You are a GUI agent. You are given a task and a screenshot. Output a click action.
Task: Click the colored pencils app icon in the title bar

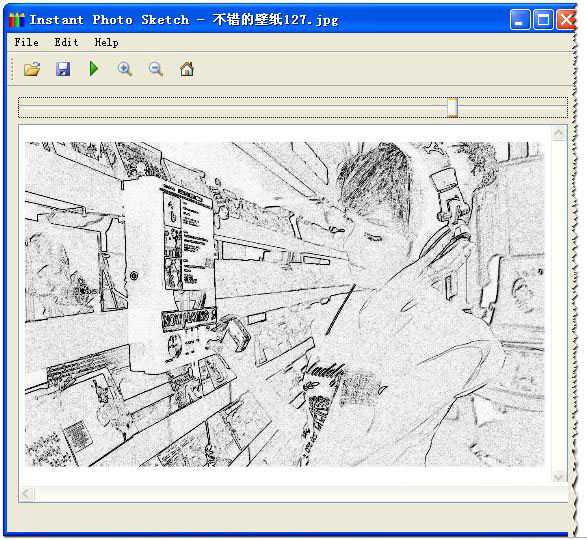point(16,19)
